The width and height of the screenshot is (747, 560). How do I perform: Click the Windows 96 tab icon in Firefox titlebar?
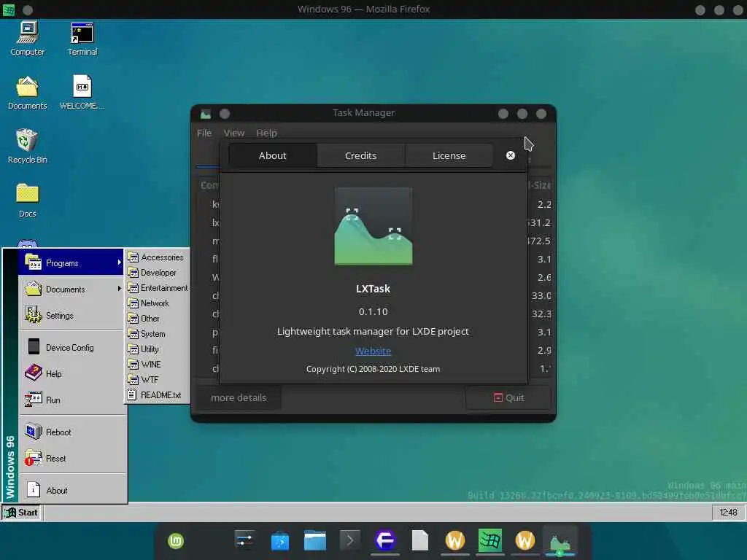(x=9, y=9)
